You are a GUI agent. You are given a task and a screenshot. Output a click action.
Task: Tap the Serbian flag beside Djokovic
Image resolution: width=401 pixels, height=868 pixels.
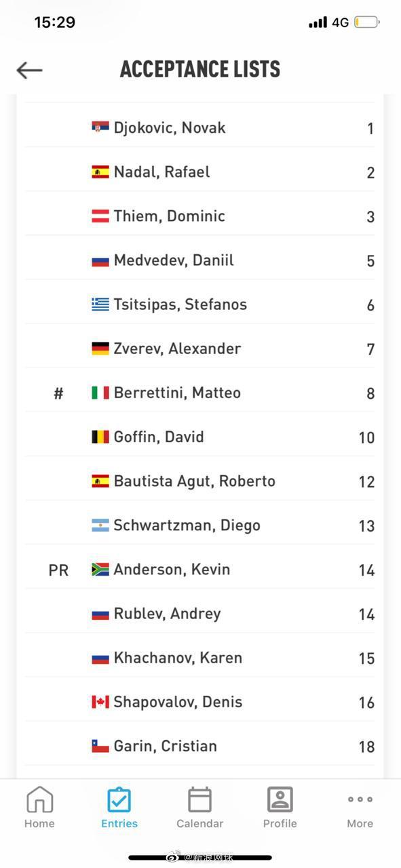[x=100, y=127]
